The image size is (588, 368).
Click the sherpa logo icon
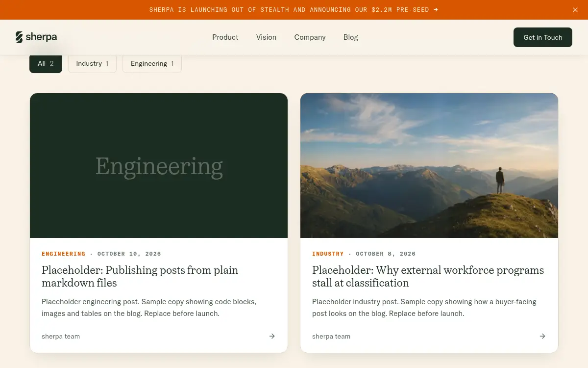[x=19, y=37]
